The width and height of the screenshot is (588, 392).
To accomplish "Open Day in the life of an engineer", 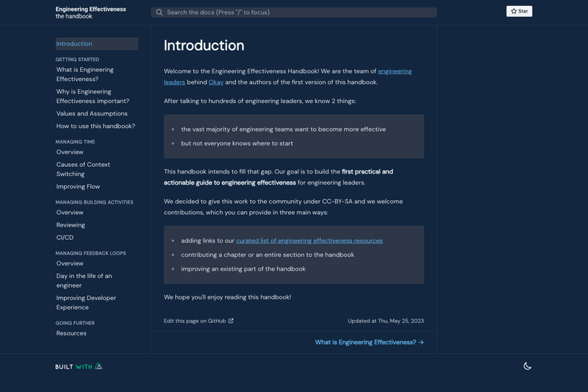I will click(x=84, y=281).
